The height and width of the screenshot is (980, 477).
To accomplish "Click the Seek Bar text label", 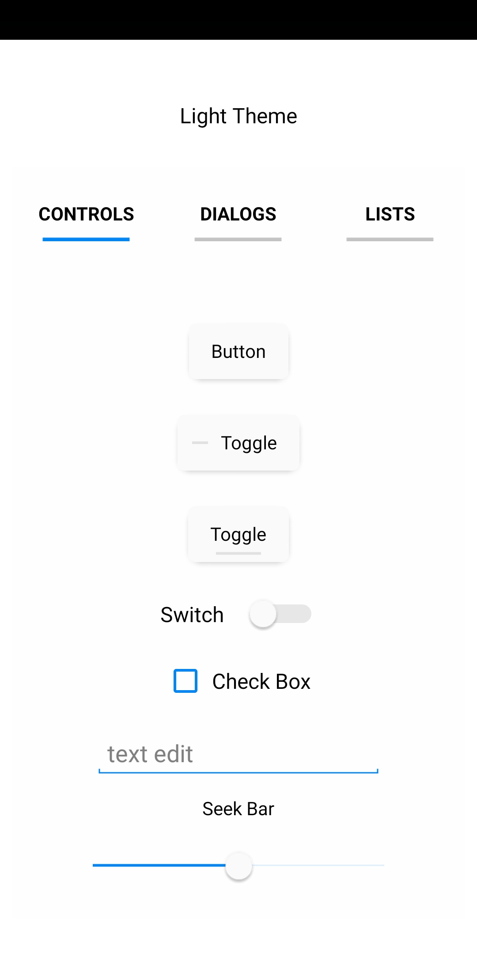I will point(238,809).
